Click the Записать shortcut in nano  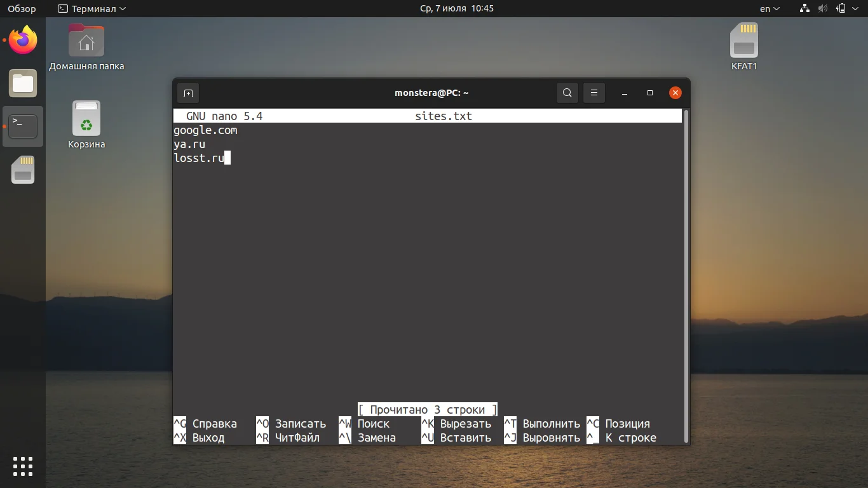click(291, 424)
